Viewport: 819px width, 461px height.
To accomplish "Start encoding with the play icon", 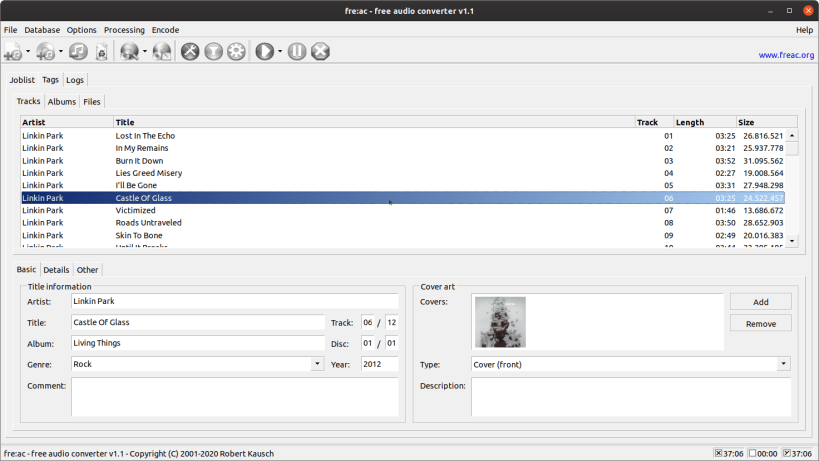I will pyautogui.click(x=265, y=51).
